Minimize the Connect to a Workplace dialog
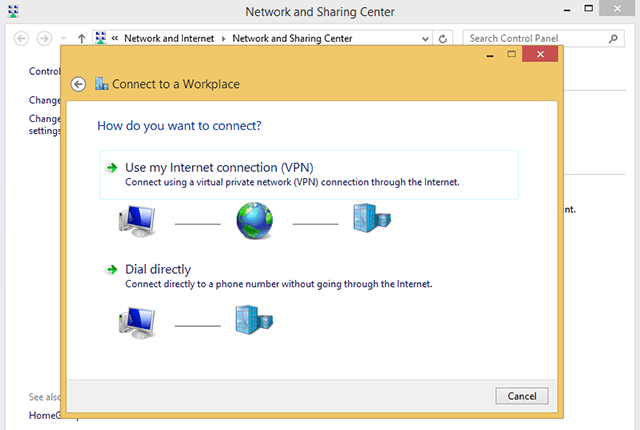 [490, 55]
